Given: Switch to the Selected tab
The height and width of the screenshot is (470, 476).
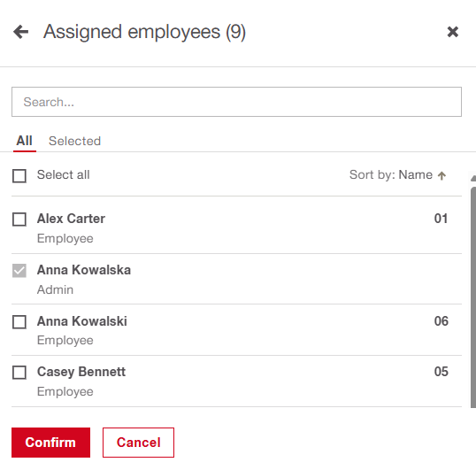Looking at the screenshot, I should 74,141.
